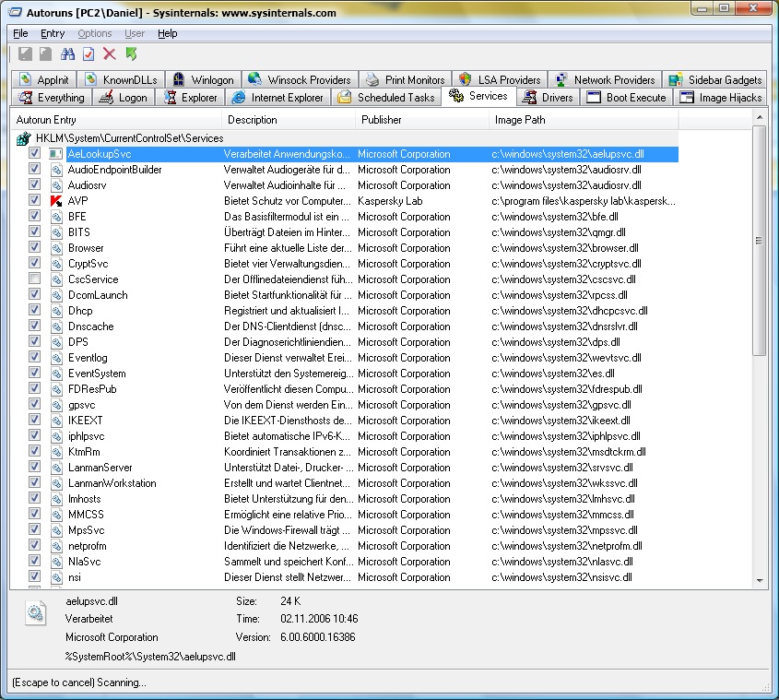The image size is (779, 700).
Task: Click the red X Delete icon
Action: click(x=110, y=53)
